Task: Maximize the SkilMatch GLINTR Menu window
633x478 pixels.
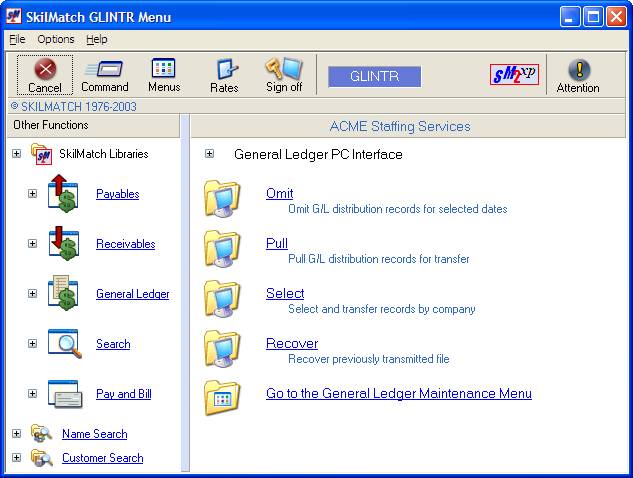Action: click(593, 17)
